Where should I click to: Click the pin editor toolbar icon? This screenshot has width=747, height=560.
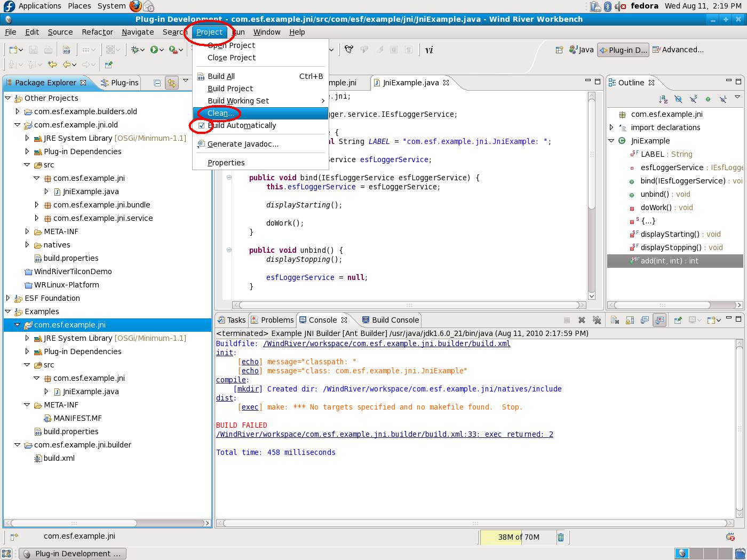[x=109, y=65]
